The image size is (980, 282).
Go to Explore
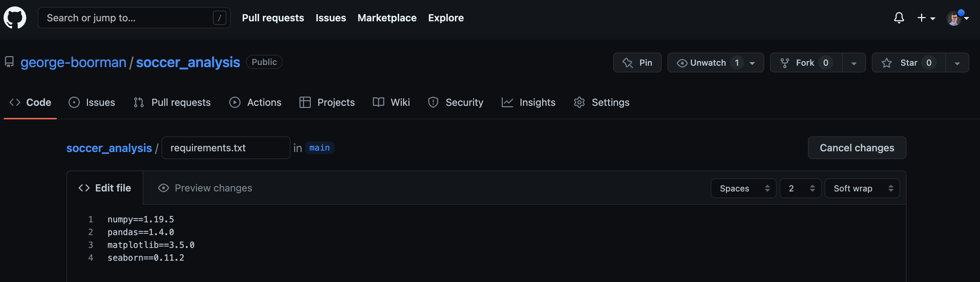click(446, 18)
